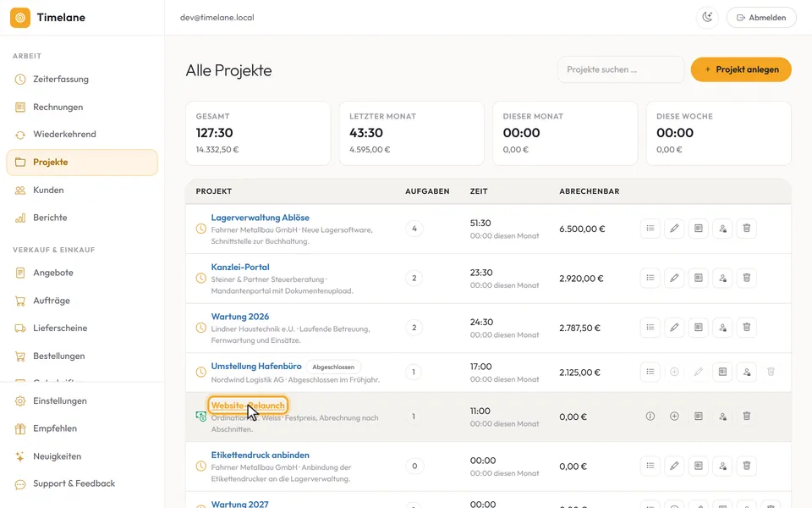Click the Timelane logo icon
This screenshot has width=812, height=508.
pos(20,18)
